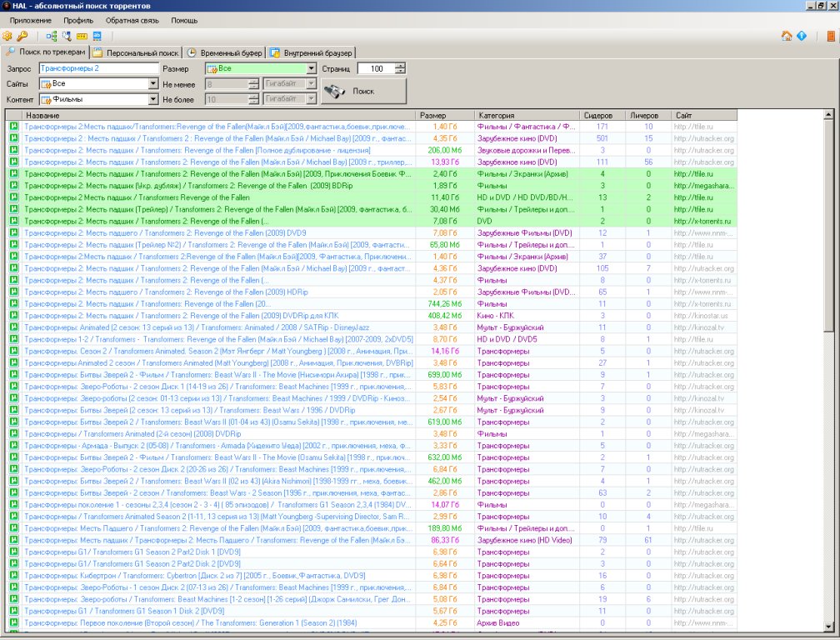
Task: Click green icon of 'G1 Season 1 Disk 2' row
Action: tap(14, 611)
